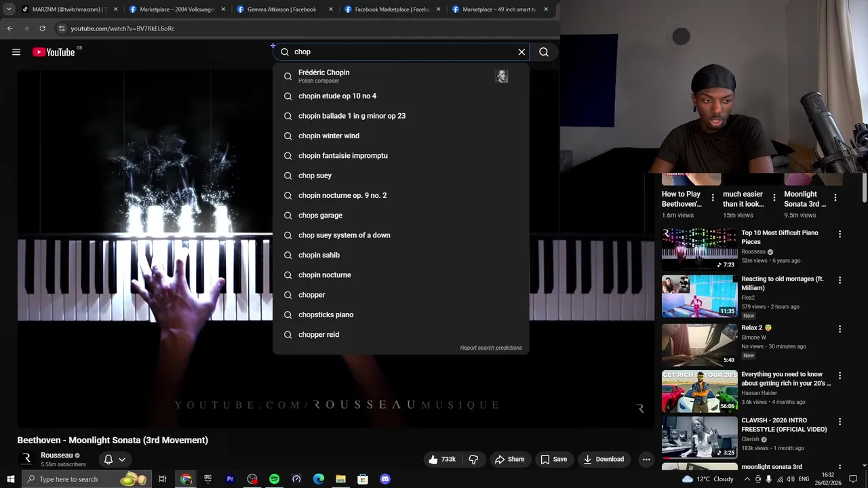The height and width of the screenshot is (488, 868).
Task: Open Microsoft Edge from the taskbar
Action: click(319, 479)
